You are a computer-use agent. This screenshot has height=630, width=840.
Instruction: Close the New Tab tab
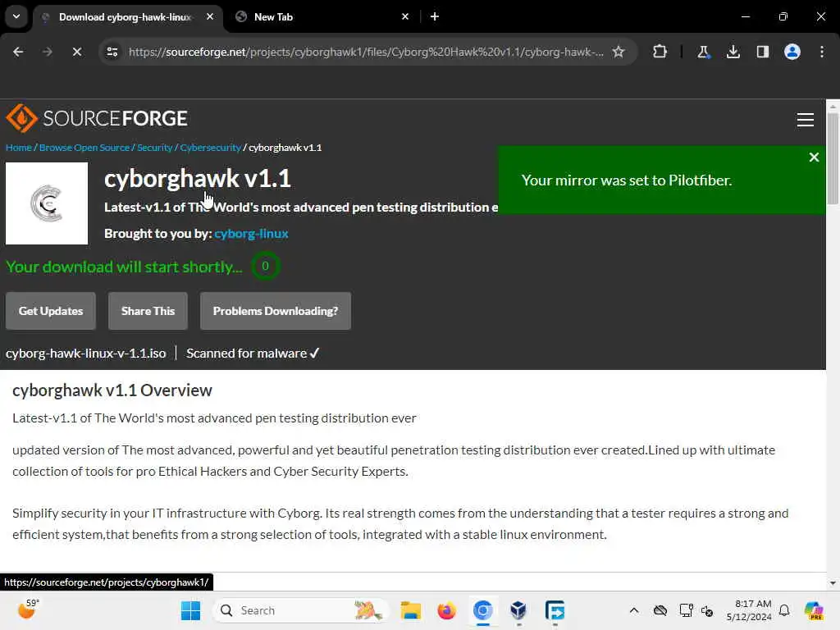click(x=405, y=16)
